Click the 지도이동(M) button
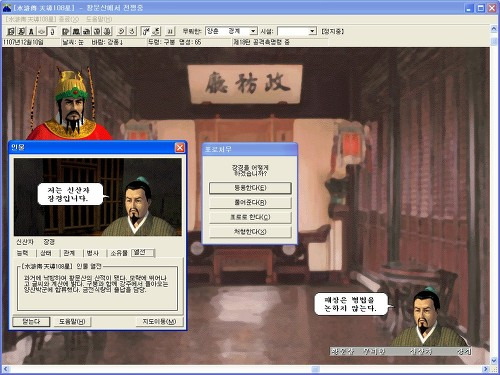 159,322
